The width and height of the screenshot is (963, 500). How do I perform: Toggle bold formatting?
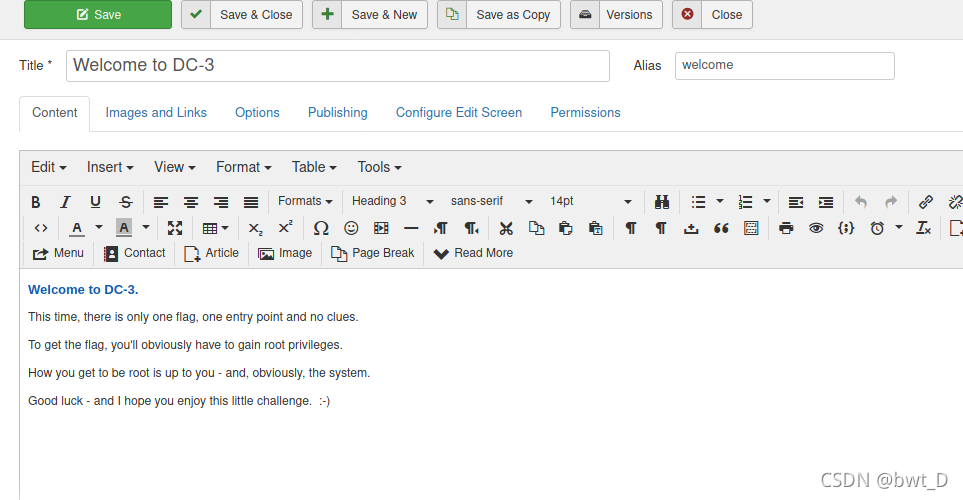[x=36, y=201]
